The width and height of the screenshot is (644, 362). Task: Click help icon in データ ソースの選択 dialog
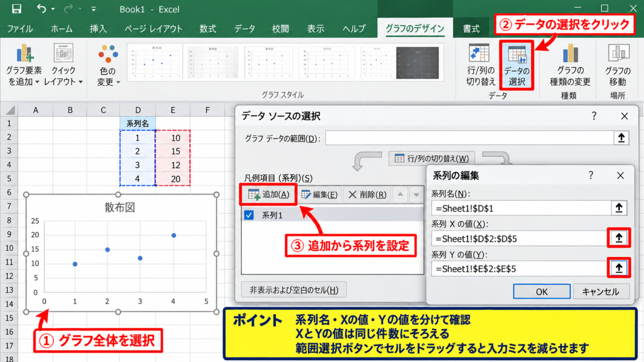click(x=595, y=116)
